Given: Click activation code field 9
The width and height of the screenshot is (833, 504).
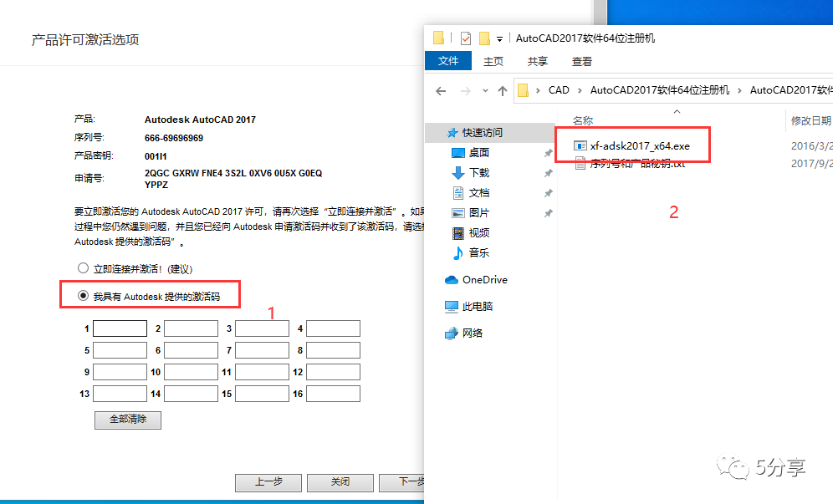Looking at the screenshot, I should click(x=120, y=372).
